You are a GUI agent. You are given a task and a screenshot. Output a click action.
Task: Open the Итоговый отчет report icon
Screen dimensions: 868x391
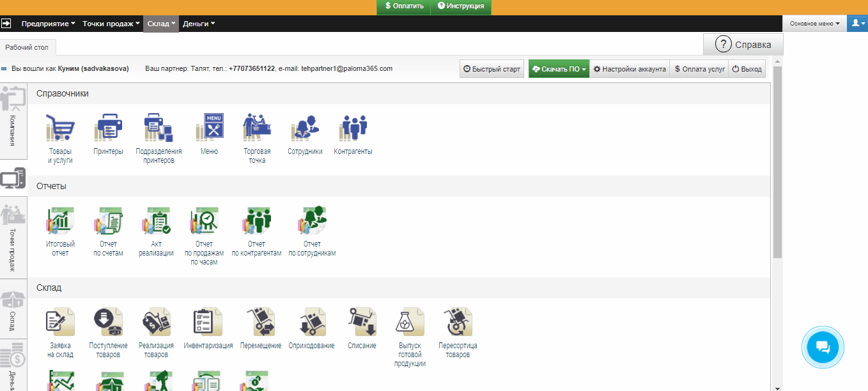click(60, 222)
